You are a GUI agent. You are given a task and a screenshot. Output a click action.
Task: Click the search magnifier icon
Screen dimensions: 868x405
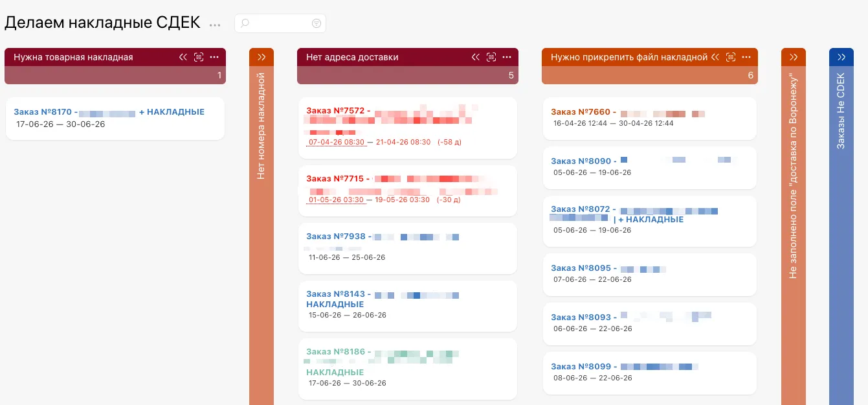point(245,23)
